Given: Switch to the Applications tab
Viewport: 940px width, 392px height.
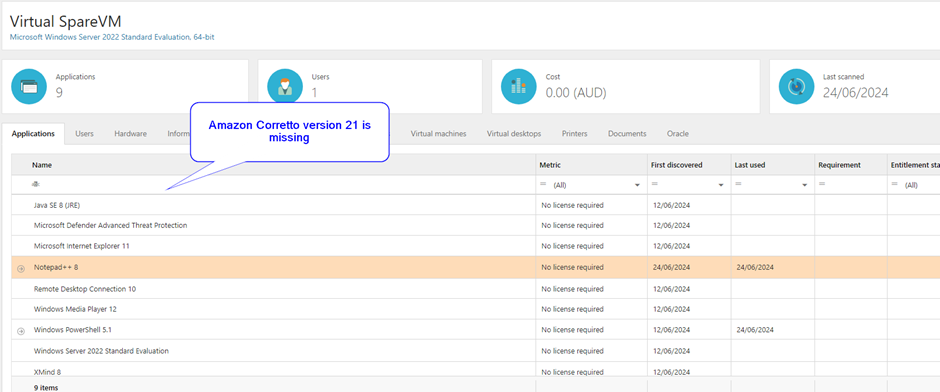Looking at the screenshot, I should coord(34,134).
